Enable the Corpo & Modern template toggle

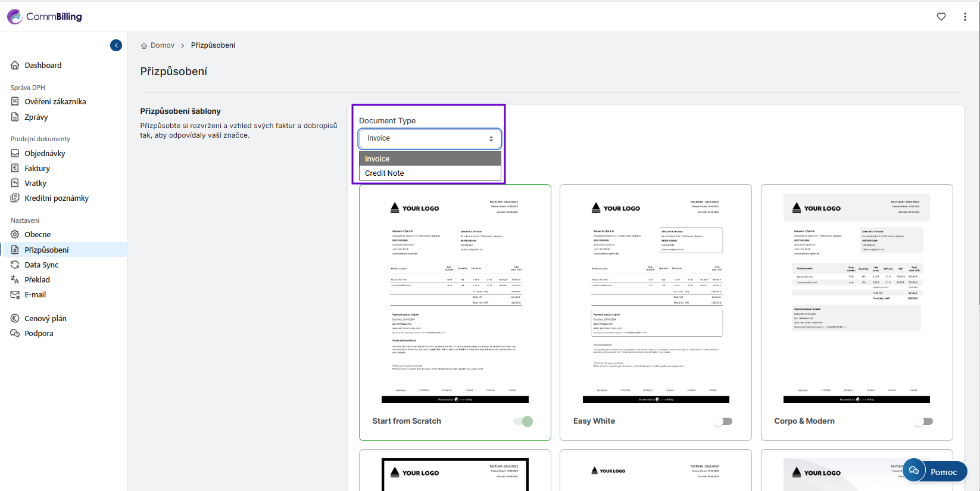point(923,421)
